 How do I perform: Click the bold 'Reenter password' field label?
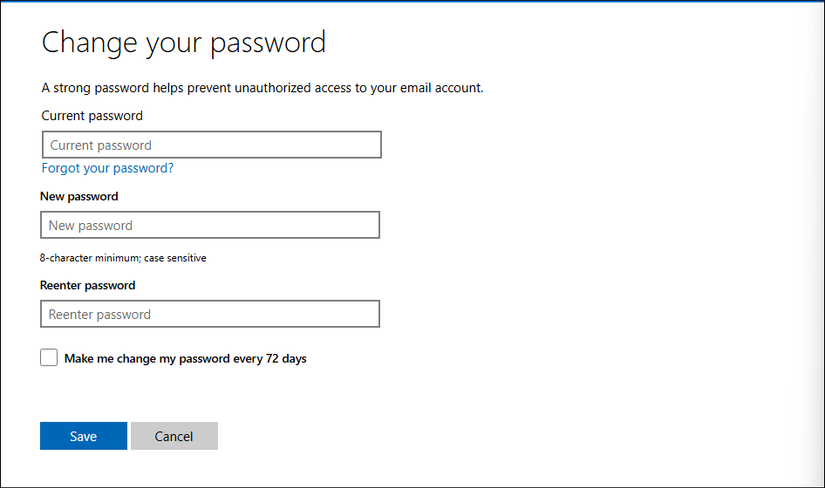(x=88, y=285)
